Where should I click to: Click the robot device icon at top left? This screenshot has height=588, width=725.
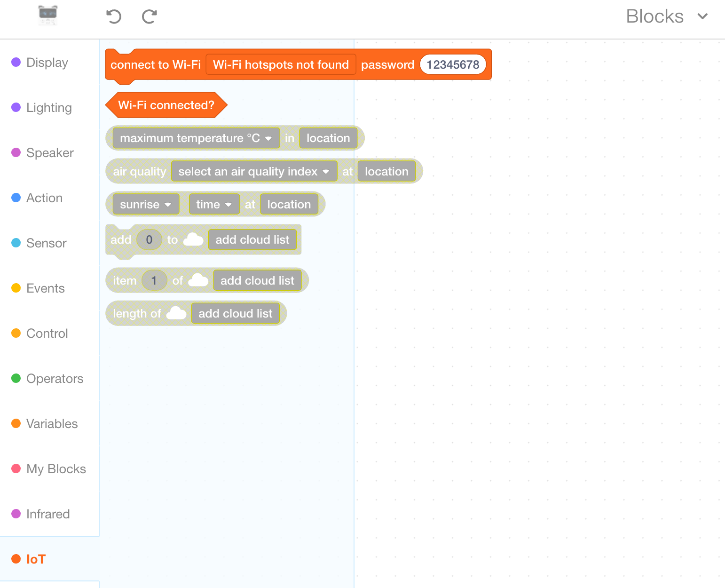tap(48, 15)
